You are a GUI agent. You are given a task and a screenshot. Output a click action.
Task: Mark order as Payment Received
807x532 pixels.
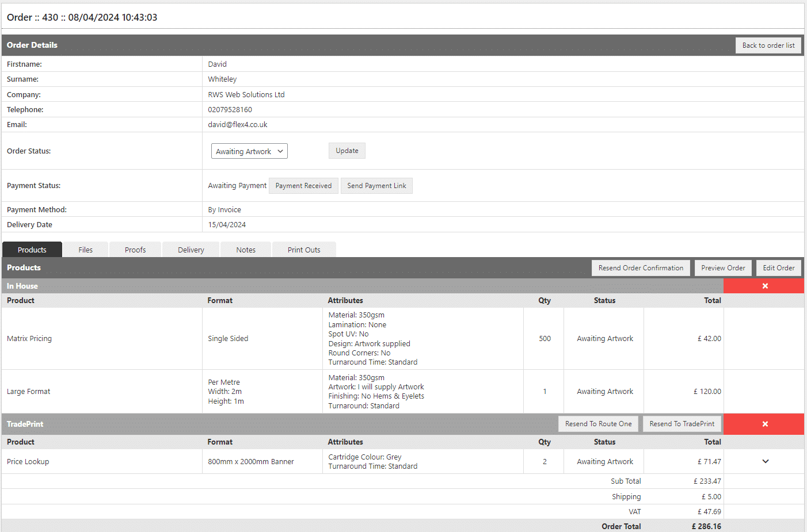(303, 186)
